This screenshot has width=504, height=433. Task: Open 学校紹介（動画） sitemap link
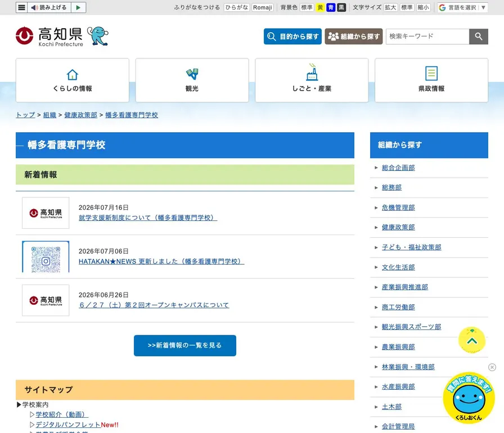pos(62,414)
